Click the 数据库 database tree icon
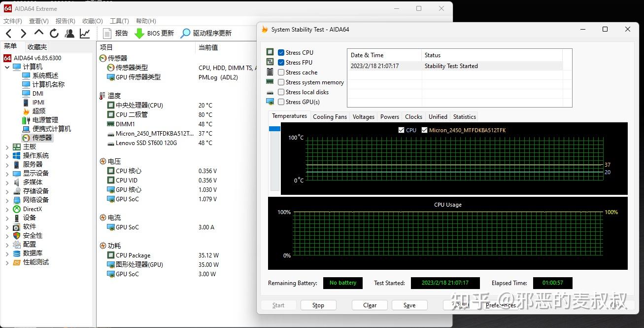 click(17, 253)
